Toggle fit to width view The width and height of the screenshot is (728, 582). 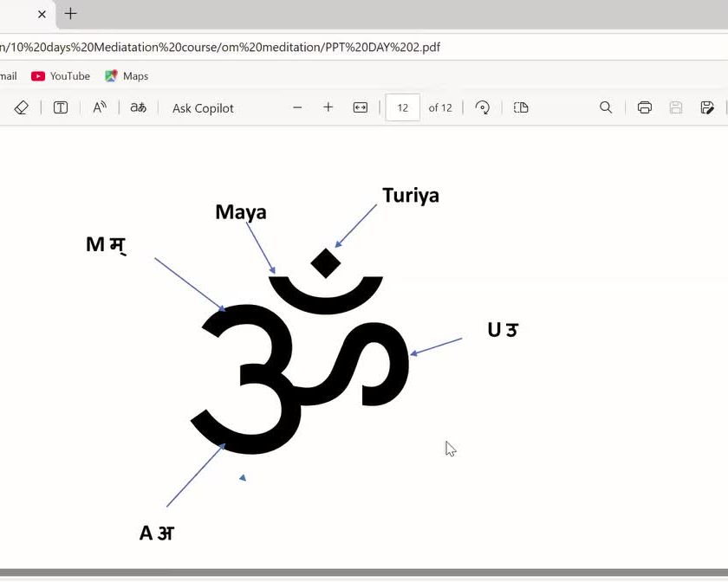tap(361, 107)
